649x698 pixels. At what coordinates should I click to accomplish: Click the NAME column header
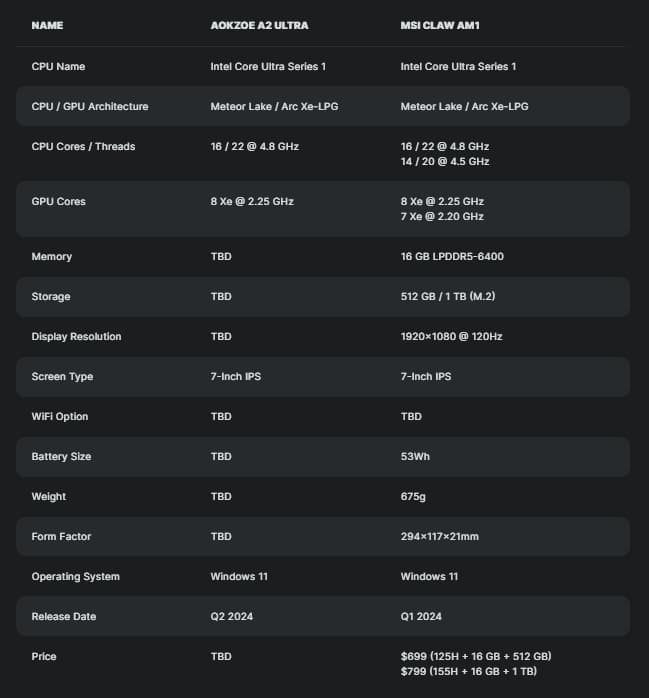tap(47, 25)
